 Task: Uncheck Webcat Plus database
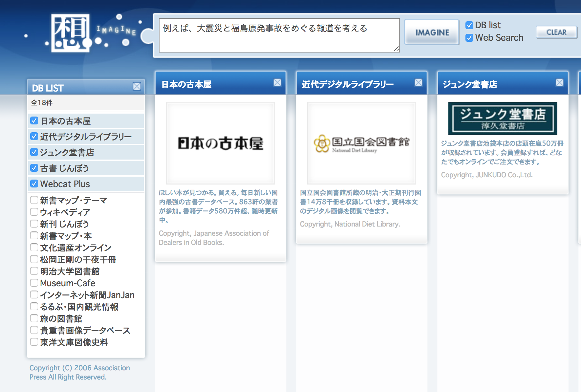pyautogui.click(x=34, y=184)
